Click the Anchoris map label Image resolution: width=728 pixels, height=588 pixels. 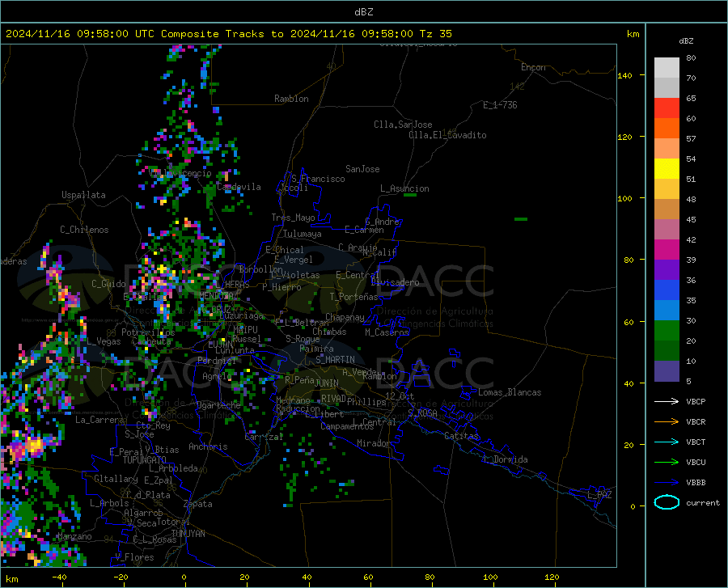(208, 447)
